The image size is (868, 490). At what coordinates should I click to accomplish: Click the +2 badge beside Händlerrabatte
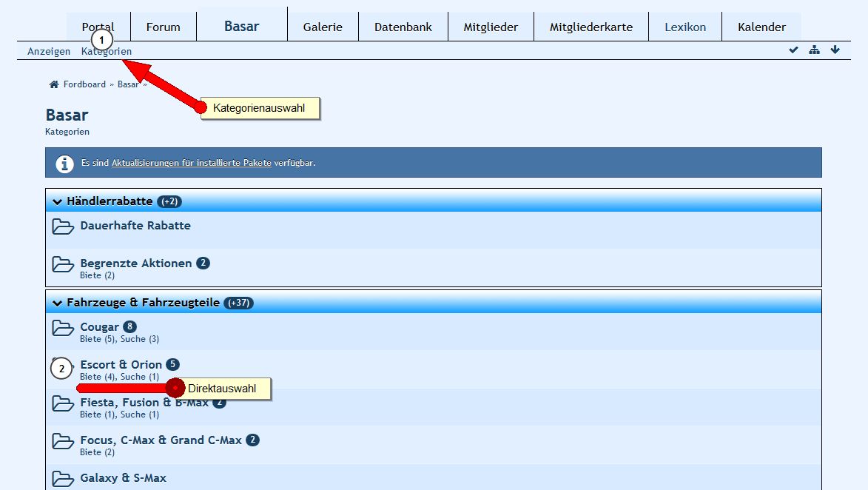point(169,201)
